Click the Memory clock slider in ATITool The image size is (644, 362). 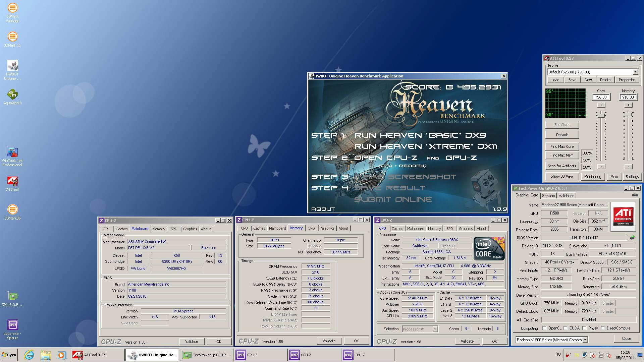pyautogui.click(x=628, y=115)
